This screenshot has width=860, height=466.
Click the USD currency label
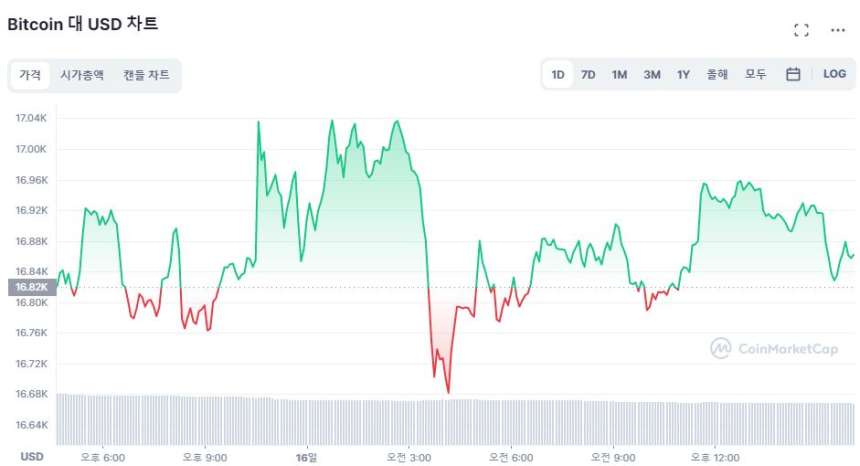32,456
